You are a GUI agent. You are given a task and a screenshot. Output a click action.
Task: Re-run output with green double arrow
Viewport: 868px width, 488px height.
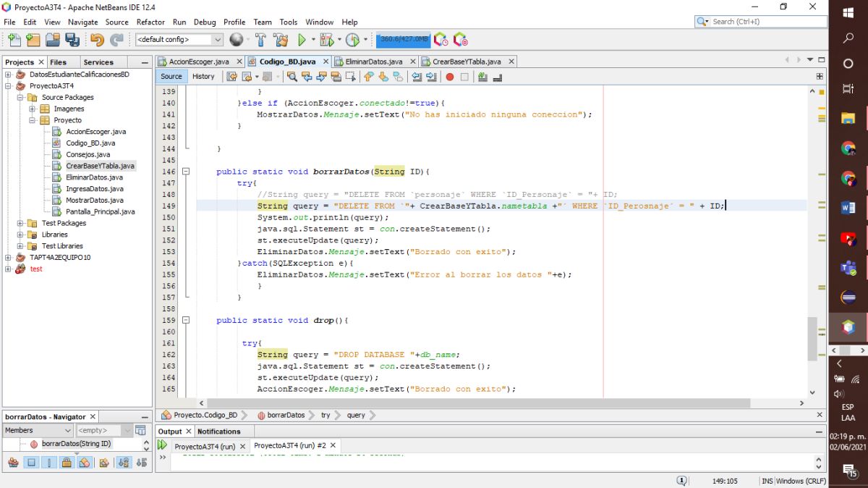coord(163,446)
